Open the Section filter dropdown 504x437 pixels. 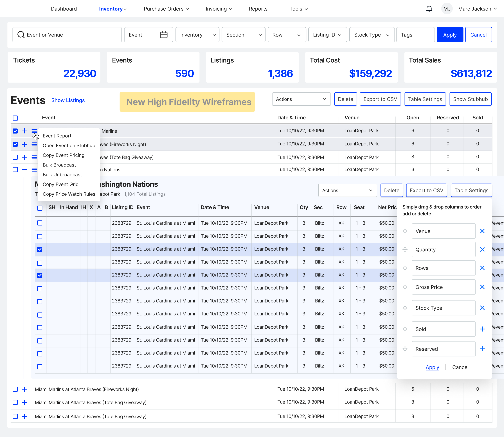point(243,35)
